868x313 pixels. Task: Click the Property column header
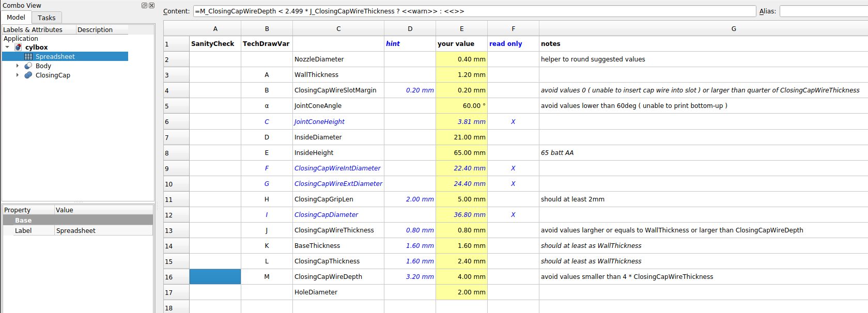(x=28, y=210)
